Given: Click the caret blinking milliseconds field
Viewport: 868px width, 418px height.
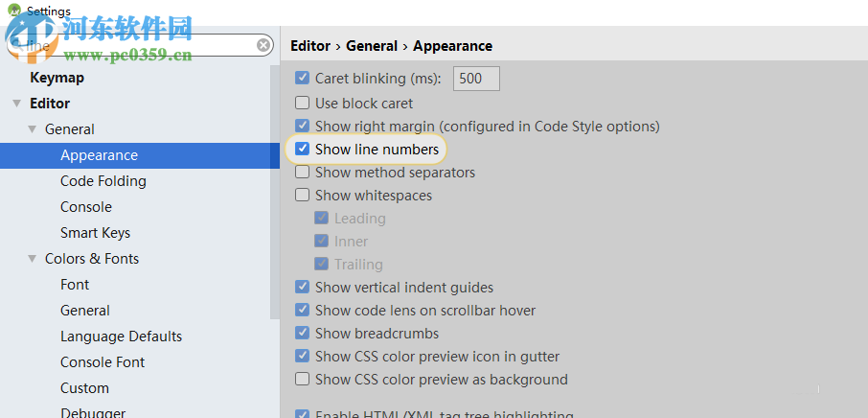Looking at the screenshot, I should (475, 79).
